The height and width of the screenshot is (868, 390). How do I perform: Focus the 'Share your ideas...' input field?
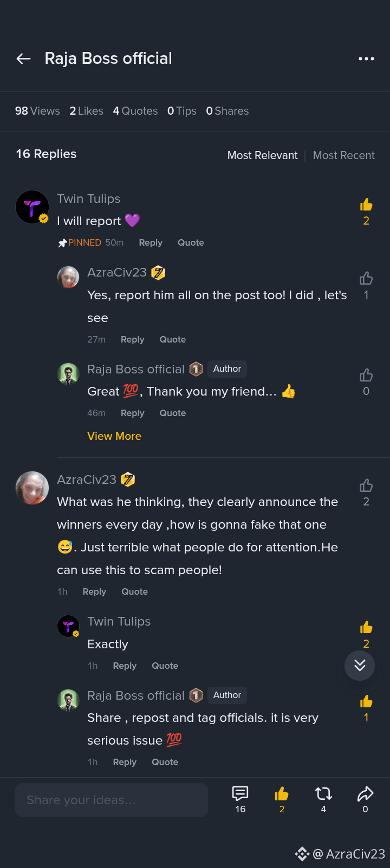pyautogui.click(x=112, y=800)
